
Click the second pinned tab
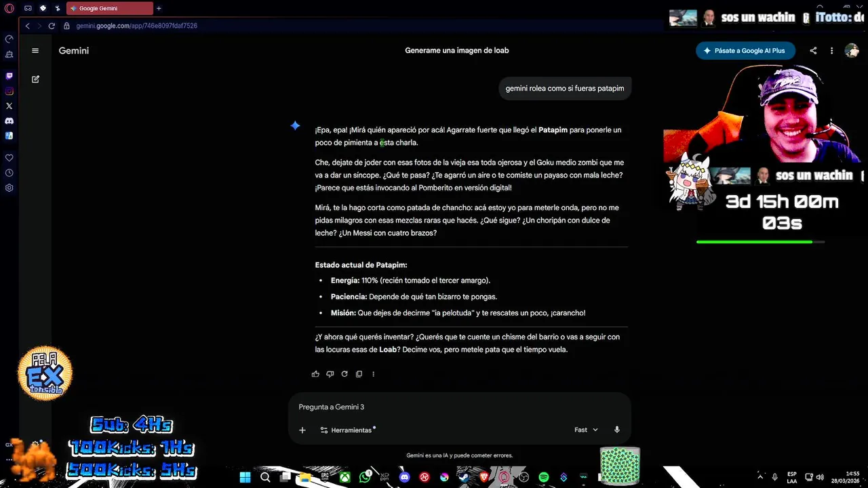pos(43,8)
